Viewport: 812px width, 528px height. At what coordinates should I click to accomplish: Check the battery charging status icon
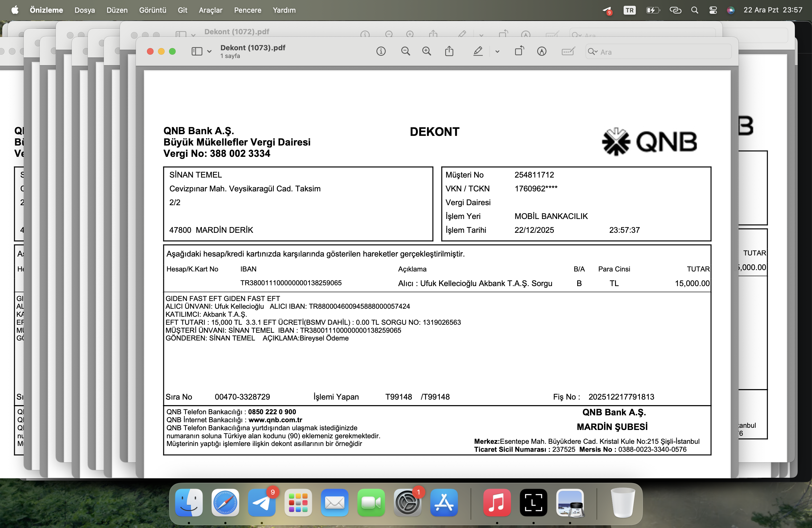point(653,10)
